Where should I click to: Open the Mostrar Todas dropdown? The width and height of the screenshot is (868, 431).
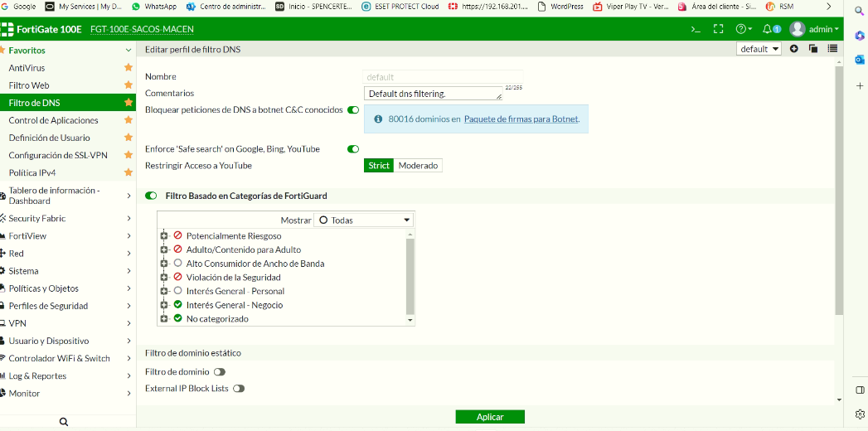click(x=363, y=220)
